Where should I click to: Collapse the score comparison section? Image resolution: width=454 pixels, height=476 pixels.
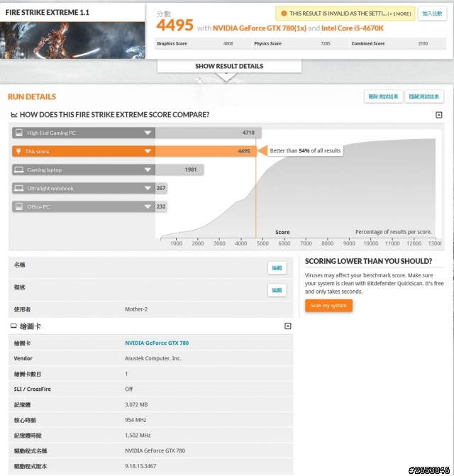coord(439,115)
